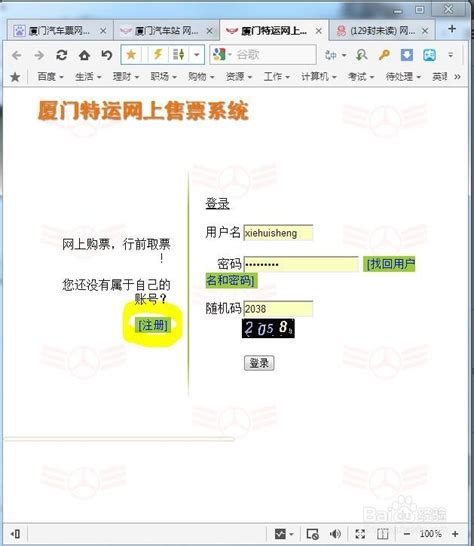Click the 注册 register link
The width and height of the screenshot is (474, 546).
153,325
